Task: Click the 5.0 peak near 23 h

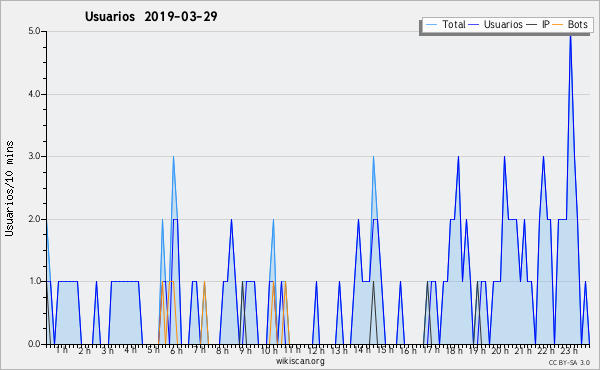Action: (570, 36)
